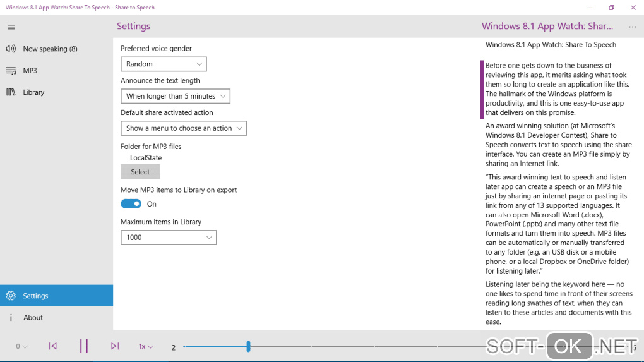Screen dimensions: 644x362
Task: Expand Announce the text length dropdown
Action: 176,96
